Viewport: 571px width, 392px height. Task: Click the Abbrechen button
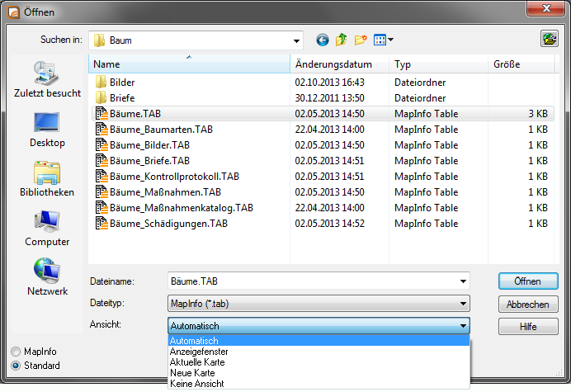pos(528,305)
